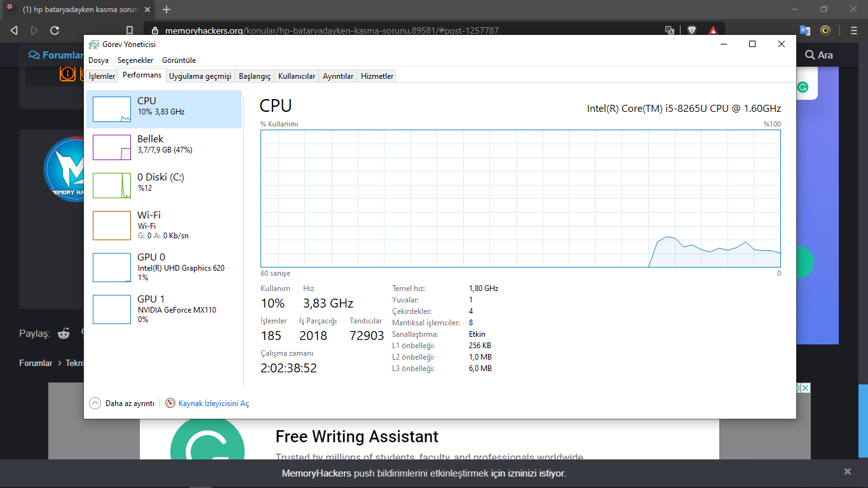Open Kaynak İzleyicisini Aç link
This screenshot has width=868, height=488.
214,403
